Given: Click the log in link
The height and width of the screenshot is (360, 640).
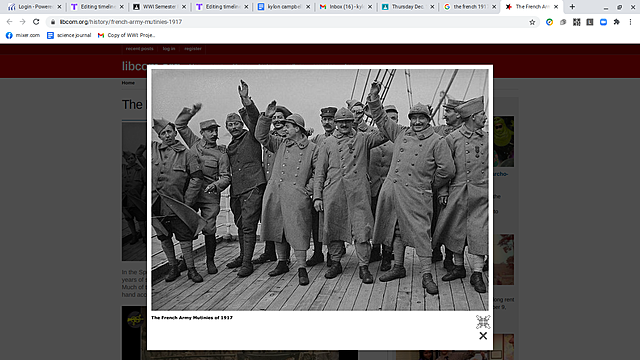Looking at the screenshot, I should [x=169, y=49].
